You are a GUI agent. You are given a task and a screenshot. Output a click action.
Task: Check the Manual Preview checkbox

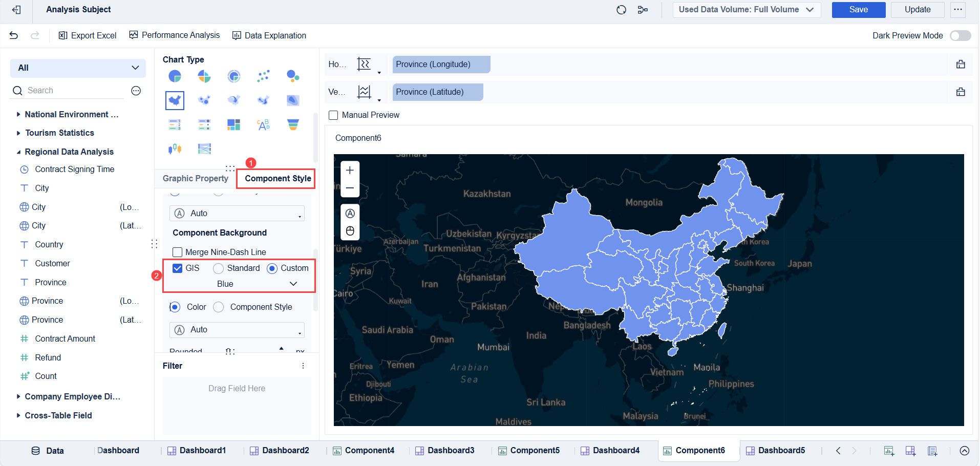[333, 115]
